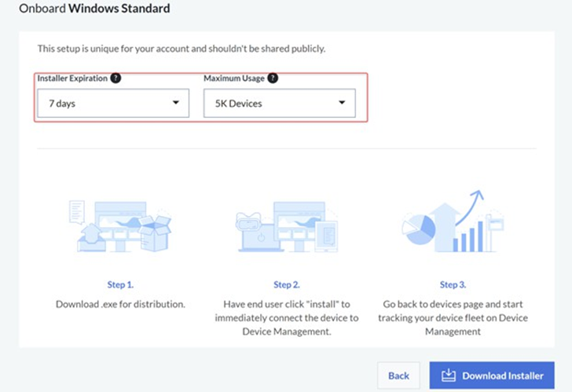Click the Step 1 boxes illustration
Screen dimensions: 572x392
(x=120, y=225)
